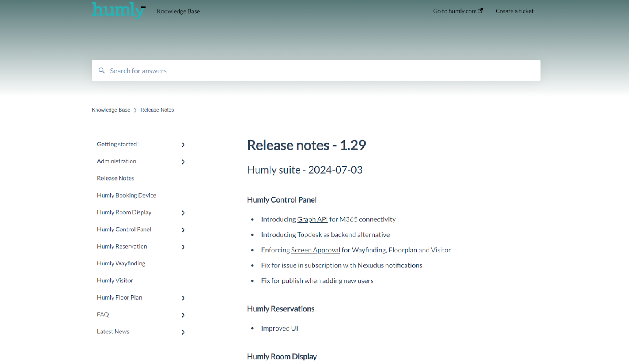Open the Knowledge Base header link

coord(178,11)
